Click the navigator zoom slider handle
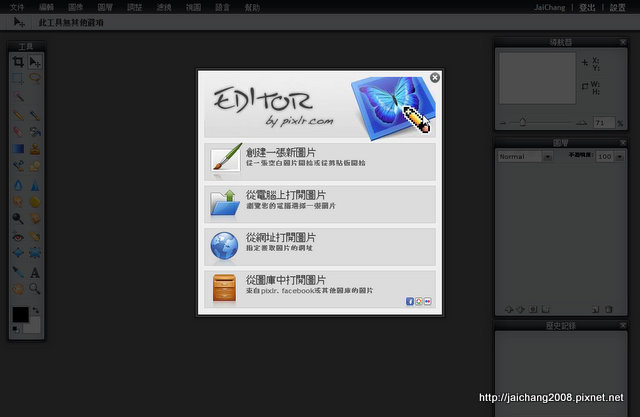The height and width of the screenshot is (417, 640). [522, 122]
